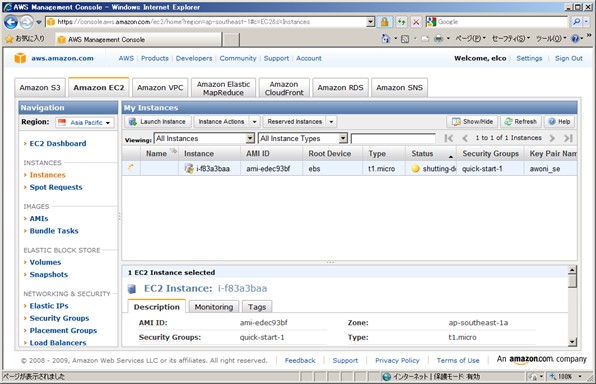The width and height of the screenshot is (596, 384).
Task: Open the All Instances viewing combo box
Action: [204, 138]
